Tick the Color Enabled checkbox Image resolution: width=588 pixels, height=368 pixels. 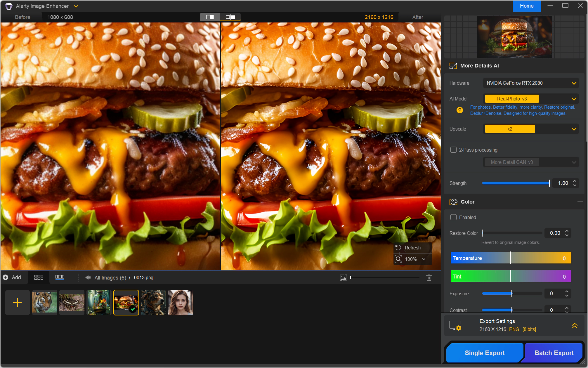pyautogui.click(x=453, y=217)
